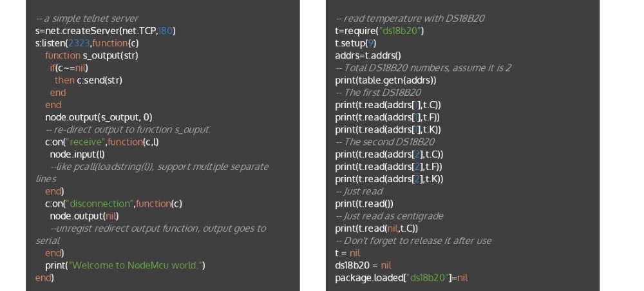Click the node.input(l) line
Viewport: 644px width, 291px height.
click(77, 155)
